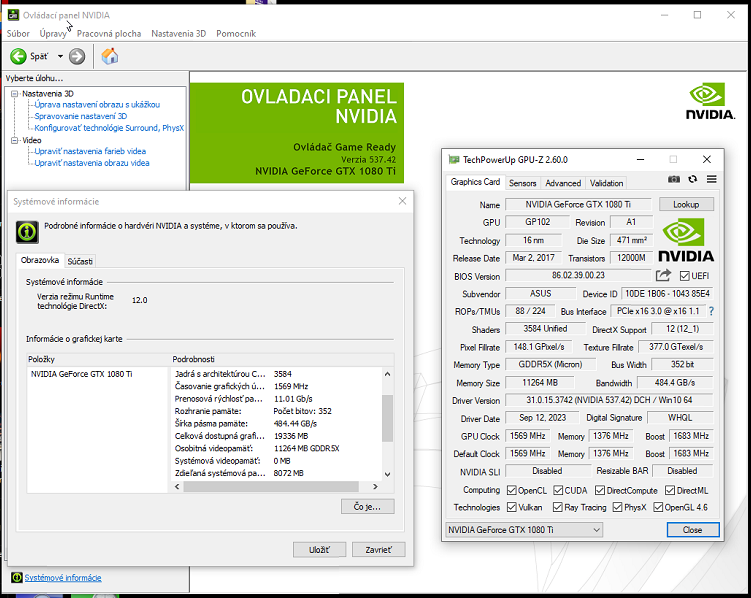Viewport: 751px width, 598px height.
Task: Toggle the DirectML checkbox
Action: 670,490
